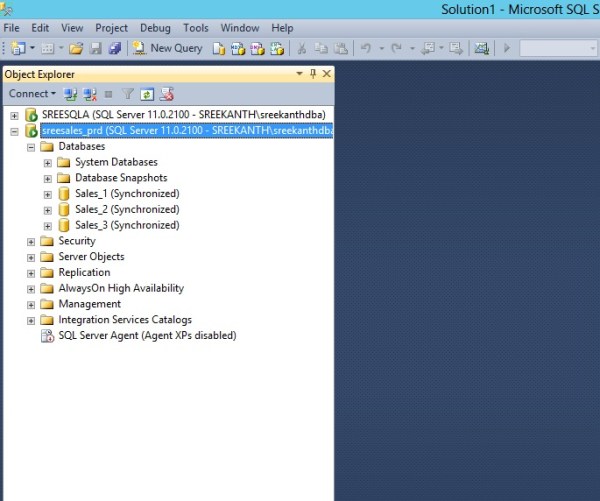Collapse the Databases folder node
The width and height of the screenshot is (600, 501).
31,146
